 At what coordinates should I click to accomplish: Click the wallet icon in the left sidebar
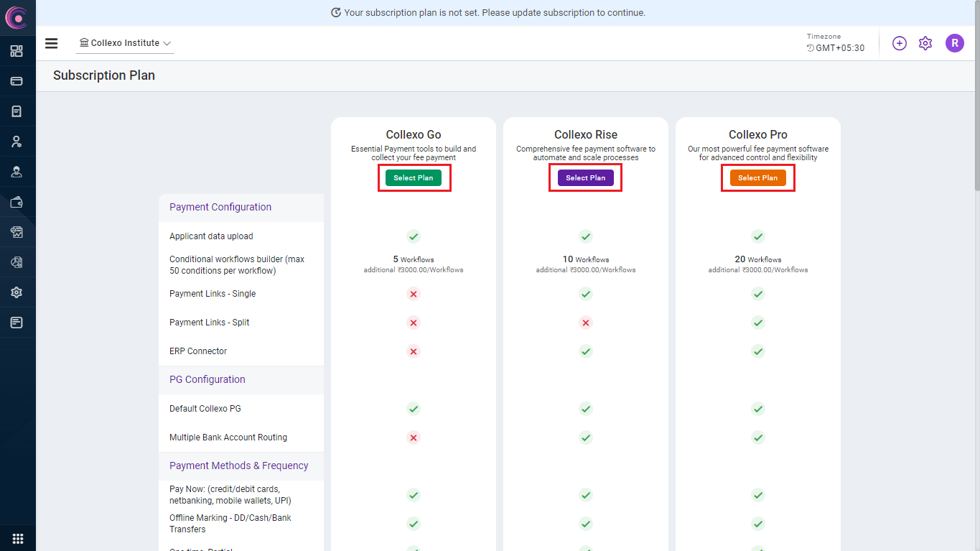coord(17,202)
